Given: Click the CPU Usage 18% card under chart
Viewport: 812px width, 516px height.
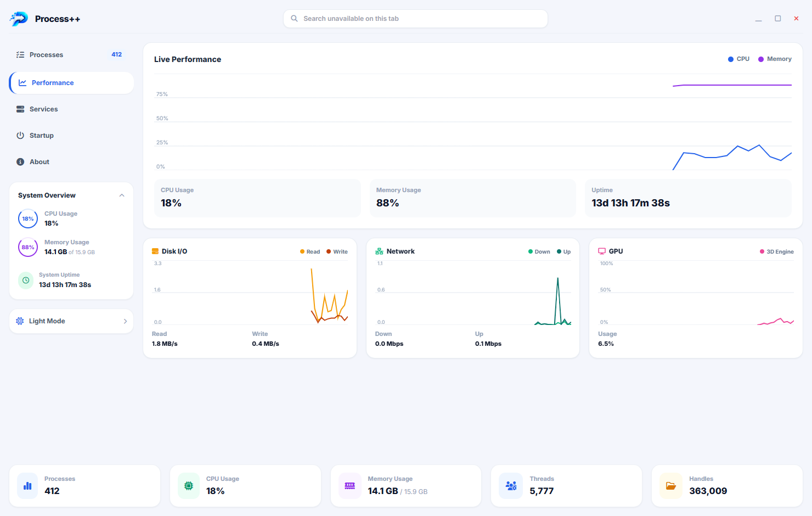Looking at the screenshot, I should [x=257, y=198].
